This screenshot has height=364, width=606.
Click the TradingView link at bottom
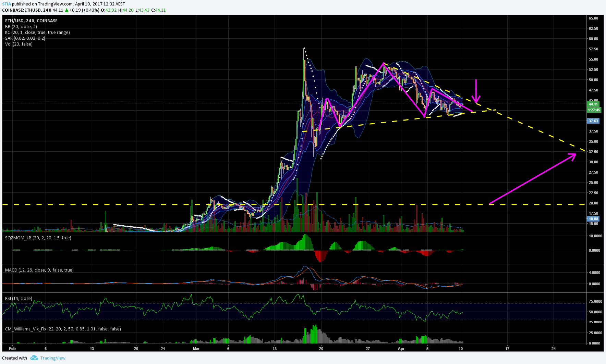pyautogui.click(x=53, y=358)
